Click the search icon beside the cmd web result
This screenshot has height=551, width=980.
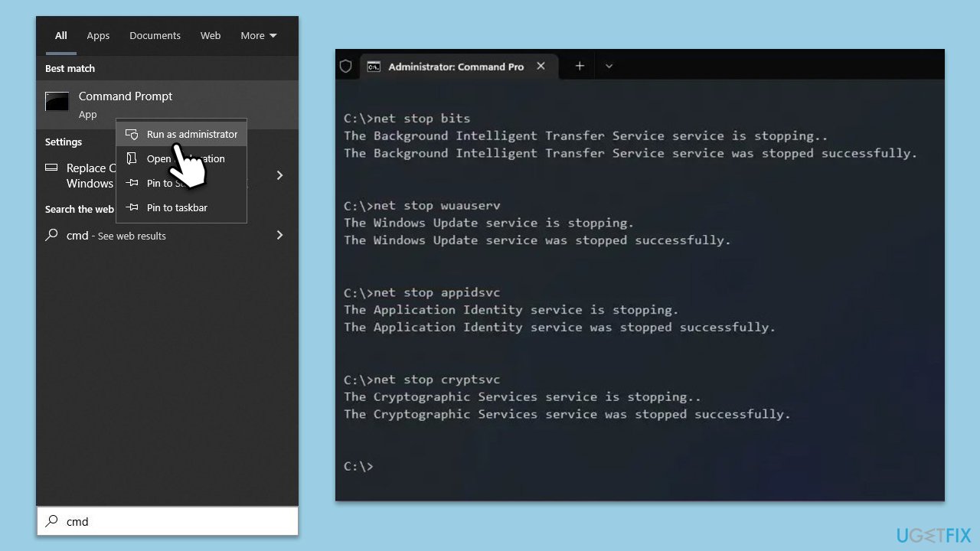pos(51,236)
